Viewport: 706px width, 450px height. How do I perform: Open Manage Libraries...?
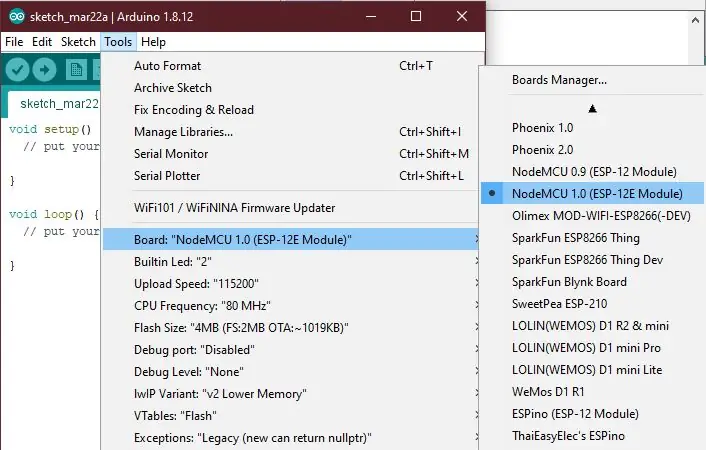click(291, 132)
